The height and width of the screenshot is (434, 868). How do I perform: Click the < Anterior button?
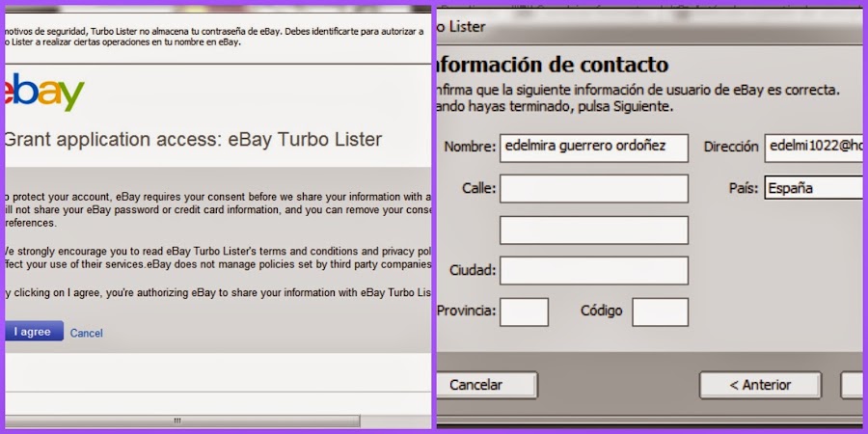click(x=761, y=385)
